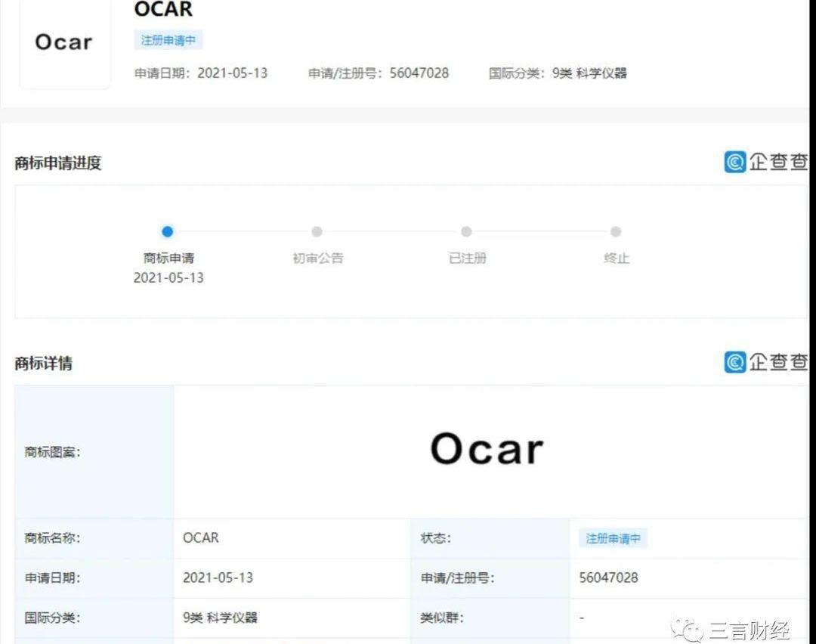Click the 商标申请进度 section heading

(58, 163)
